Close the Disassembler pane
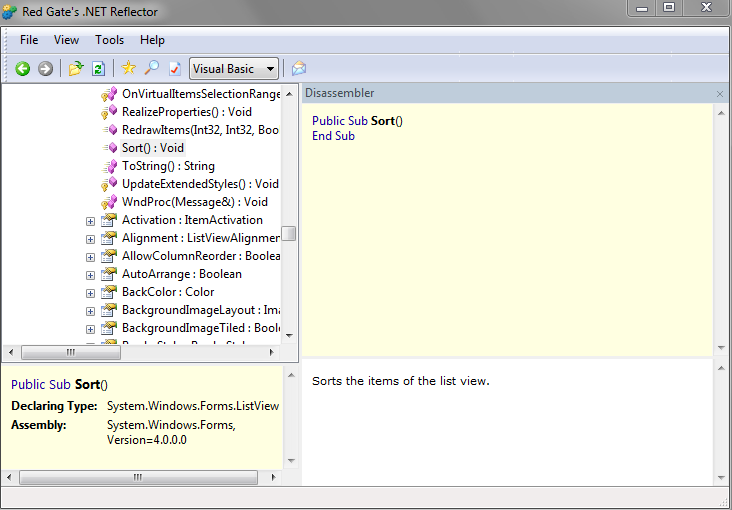Image resolution: width=732 pixels, height=510 pixels. click(720, 94)
